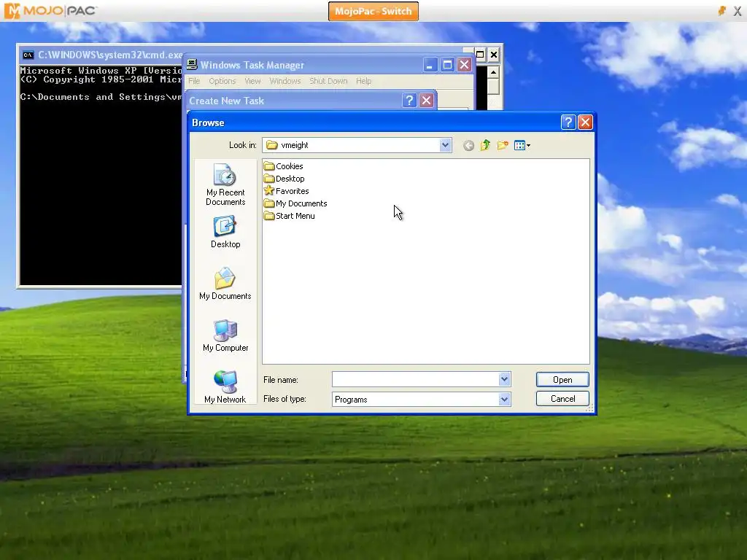This screenshot has height=560, width=747.
Task: Click the MojoPac pin icon at top right
Action: [722, 10]
